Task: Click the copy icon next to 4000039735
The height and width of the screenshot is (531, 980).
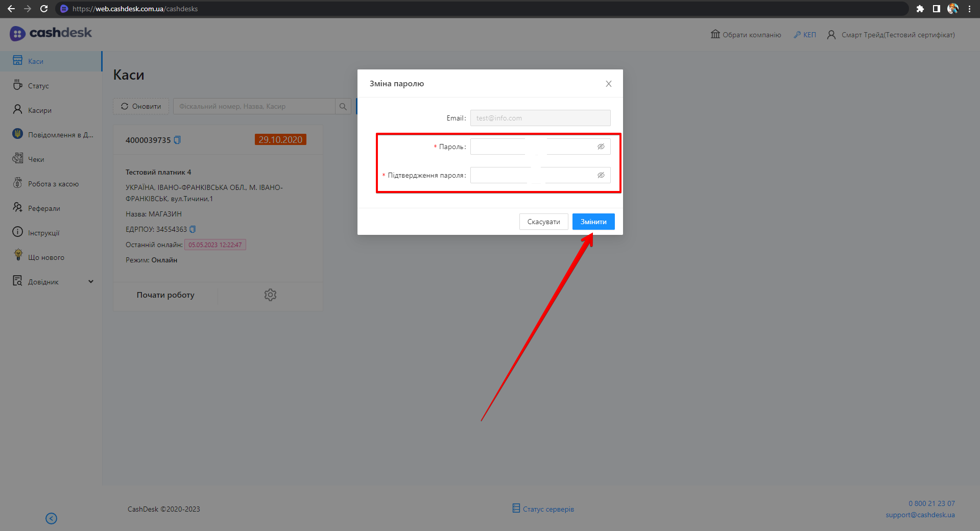Action: [x=177, y=140]
